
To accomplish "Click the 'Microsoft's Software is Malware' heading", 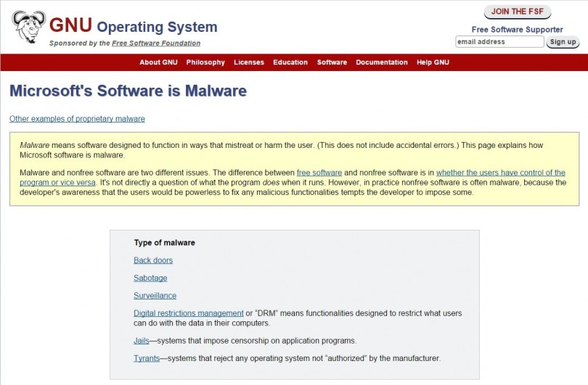I will click(128, 91).
